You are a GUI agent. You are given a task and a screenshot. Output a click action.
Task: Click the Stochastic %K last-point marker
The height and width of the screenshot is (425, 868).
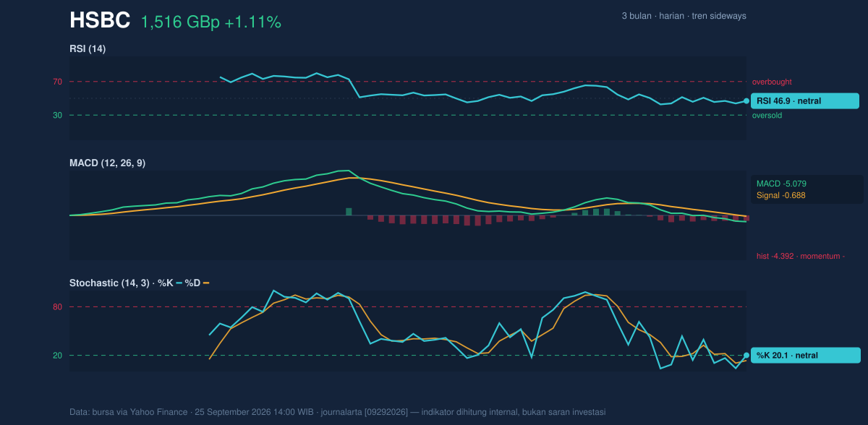[746, 356]
